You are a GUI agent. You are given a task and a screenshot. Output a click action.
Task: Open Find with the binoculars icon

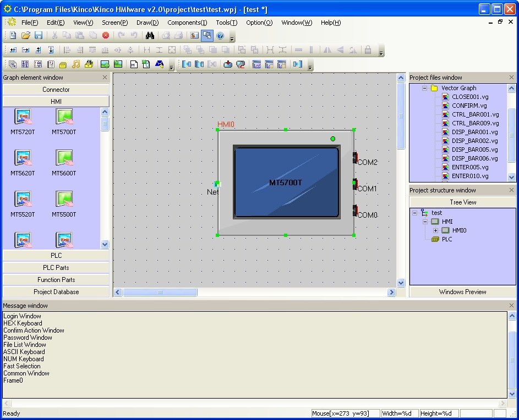(x=150, y=35)
